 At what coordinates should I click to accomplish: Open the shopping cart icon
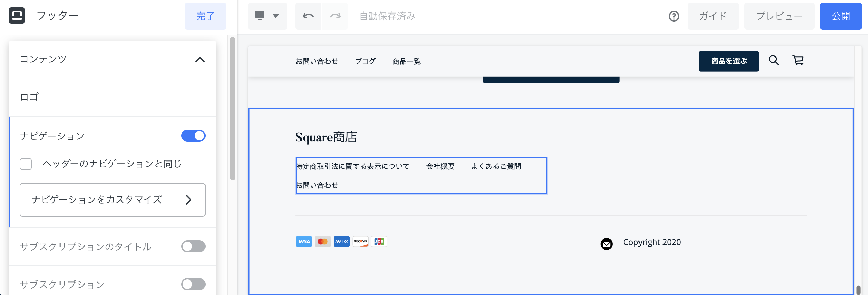[x=798, y=61]
